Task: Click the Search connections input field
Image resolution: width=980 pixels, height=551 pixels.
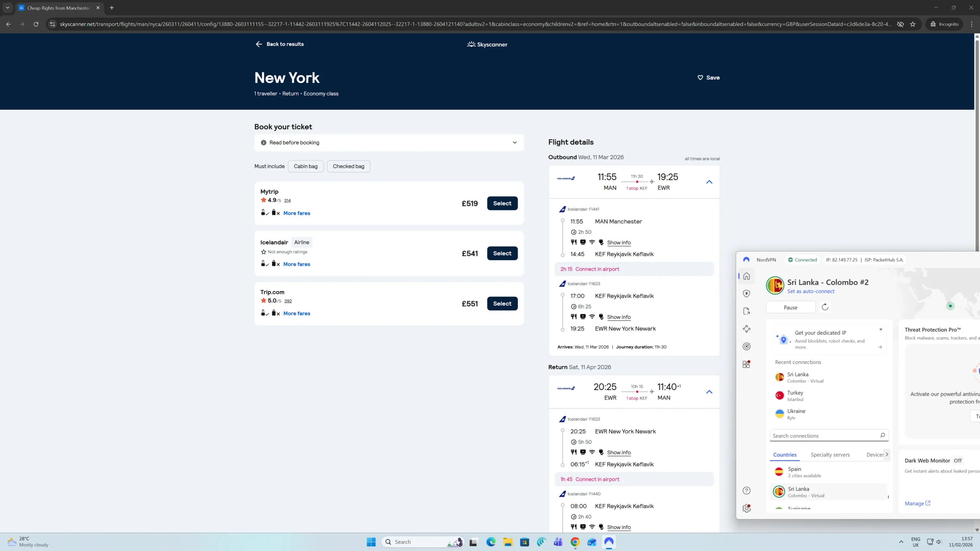Action: coord(823,435)
